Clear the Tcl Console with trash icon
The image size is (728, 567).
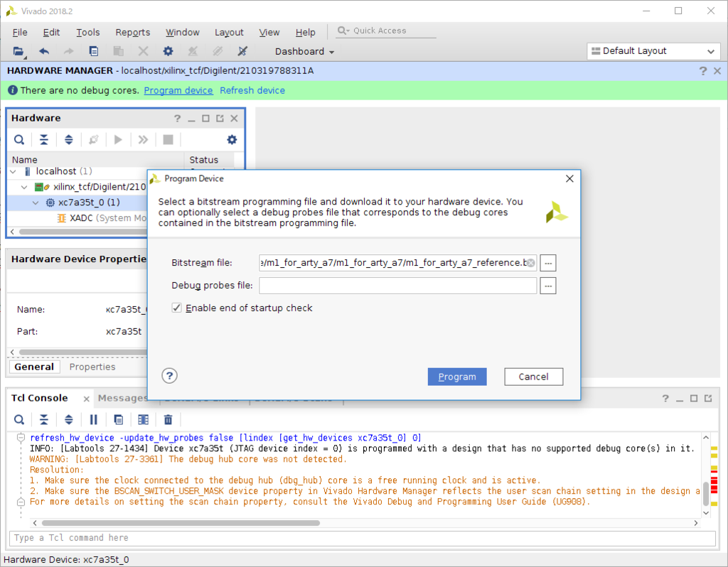point(168,420)
